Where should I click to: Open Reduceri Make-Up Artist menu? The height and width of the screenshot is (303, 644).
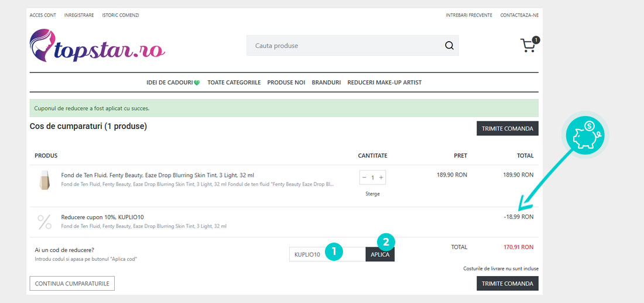(384, 83)
